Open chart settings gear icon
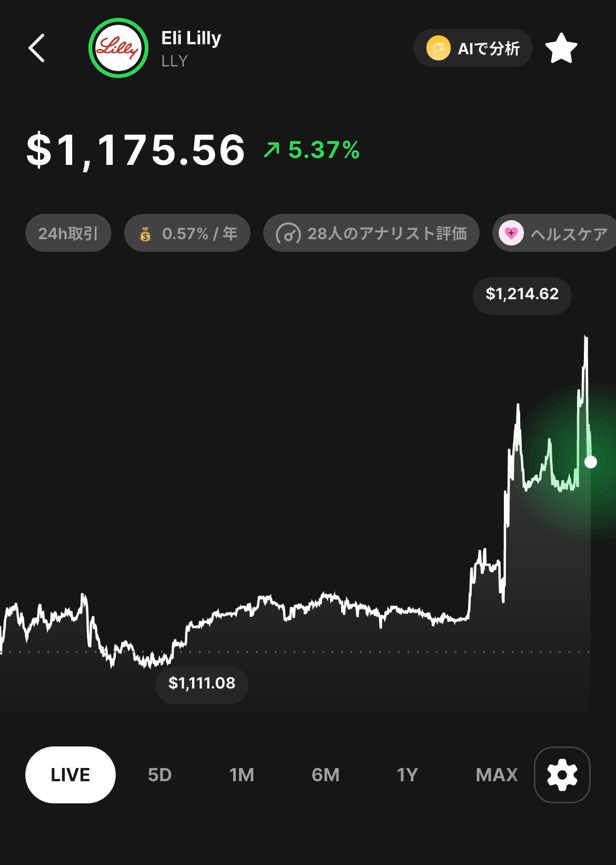 pos(562,775)
